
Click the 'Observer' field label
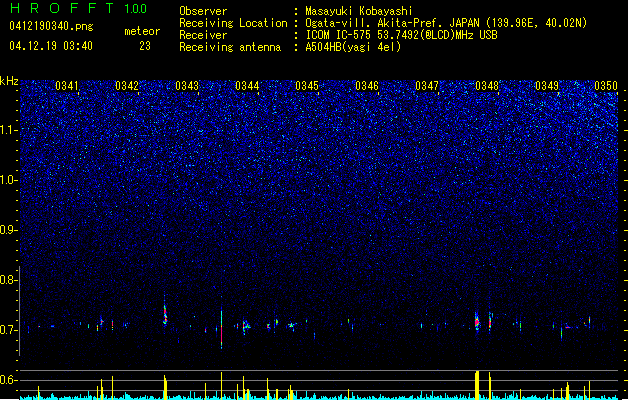point(203,11)
